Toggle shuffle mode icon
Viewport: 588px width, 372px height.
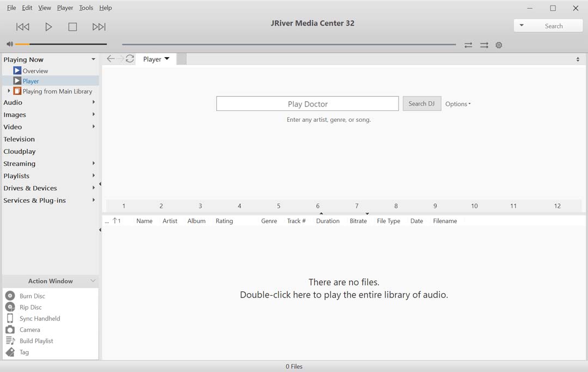[x=484, y=45]
